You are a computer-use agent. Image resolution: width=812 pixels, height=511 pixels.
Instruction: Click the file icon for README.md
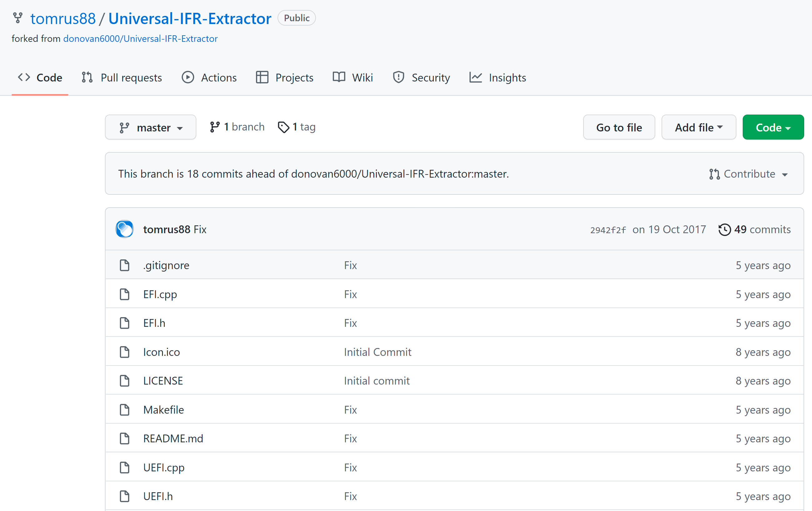(x=125, y=439)
